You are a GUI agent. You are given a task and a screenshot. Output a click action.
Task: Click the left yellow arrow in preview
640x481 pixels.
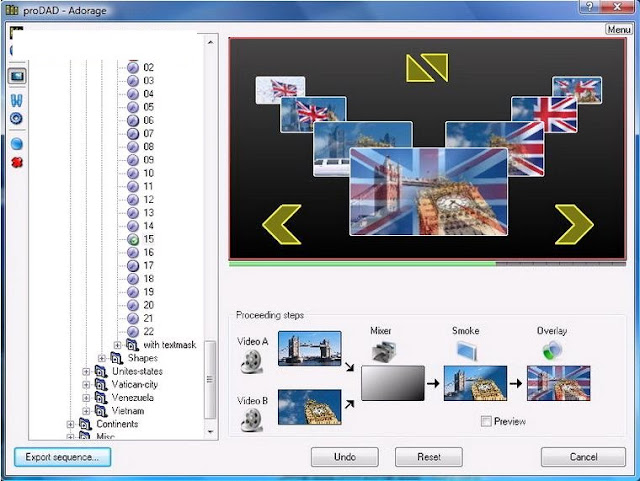(282, 225)
